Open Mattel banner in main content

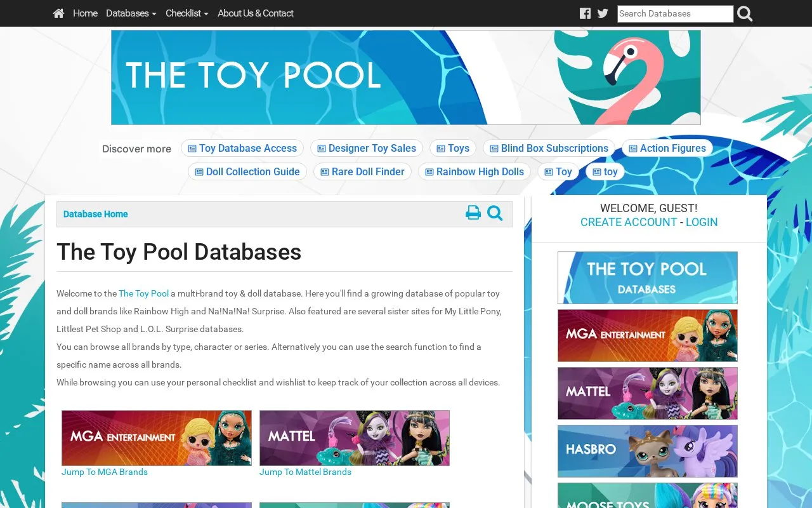(x=355, y=438)
